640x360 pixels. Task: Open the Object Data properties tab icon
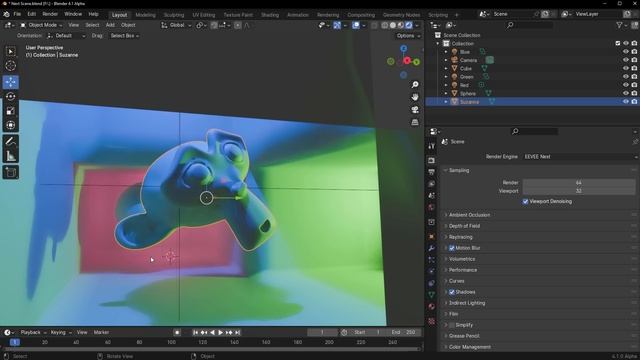431,295
